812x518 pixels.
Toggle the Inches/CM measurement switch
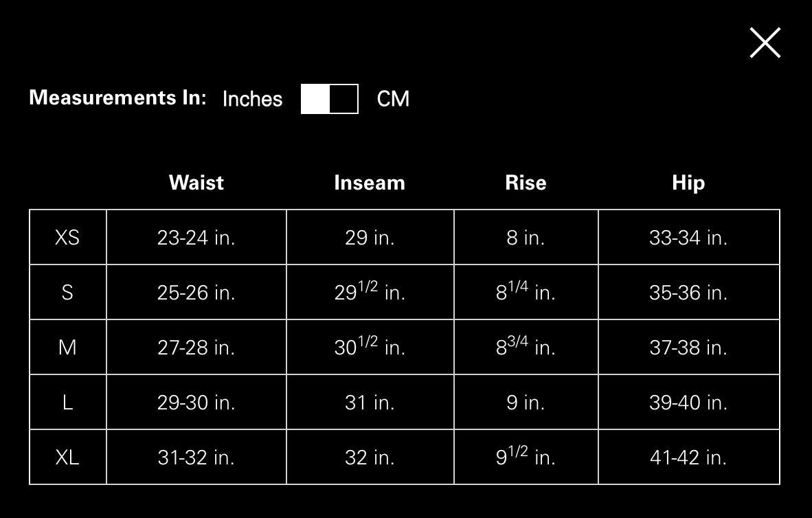pyautogui.click(x=329, y=99)
